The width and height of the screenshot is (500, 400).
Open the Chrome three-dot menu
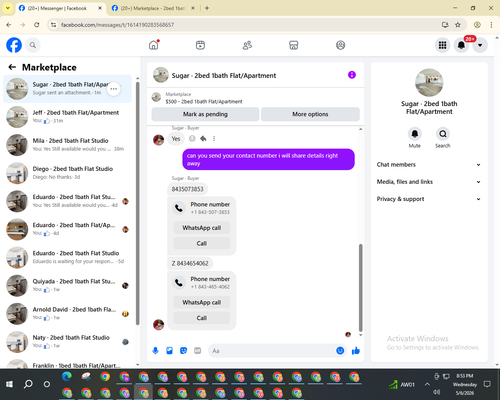point(491,25)
